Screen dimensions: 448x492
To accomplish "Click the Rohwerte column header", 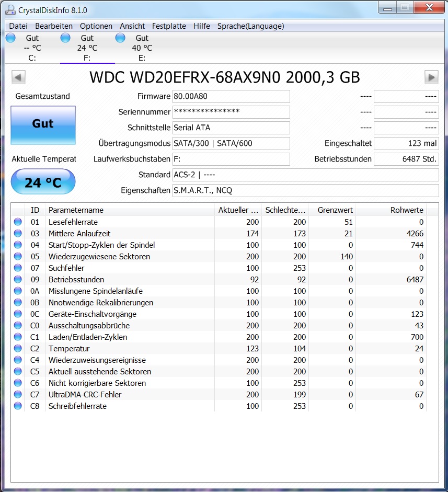I will tap(391, 210).
